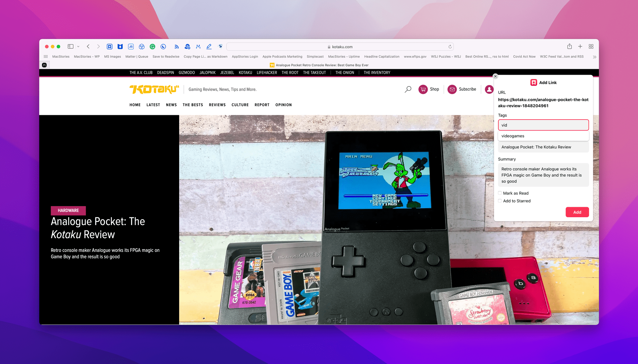Open the Kotaku Shop
638x364 pixels.
[429, 89]
